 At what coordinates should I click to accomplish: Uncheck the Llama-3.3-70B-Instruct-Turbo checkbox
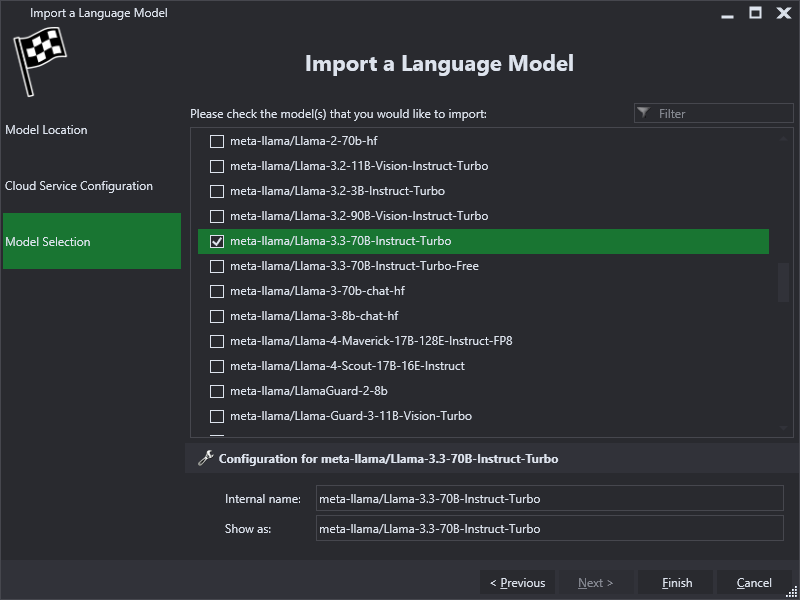[217, 241]
